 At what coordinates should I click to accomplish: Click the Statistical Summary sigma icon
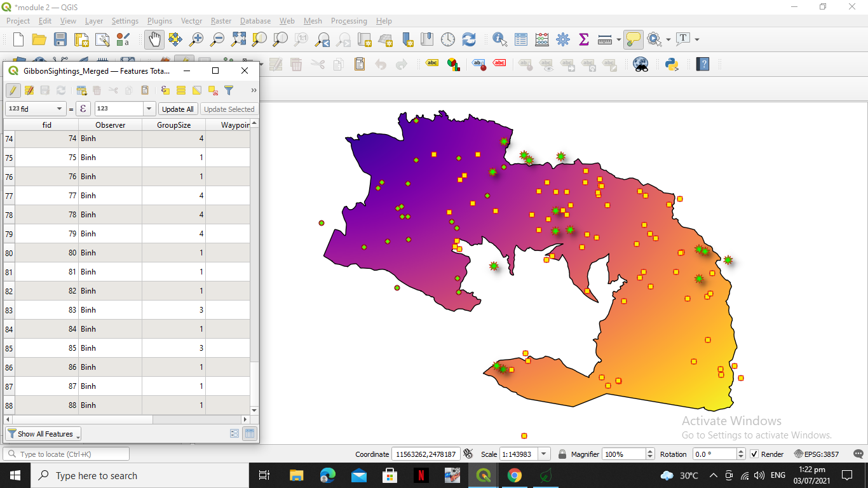point(583,39)
